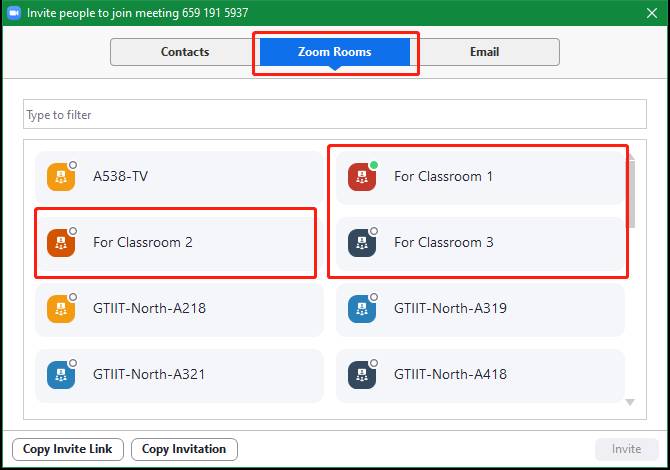670x470 pixels.
Task: Click the Invite button
Action: (626, 449)
